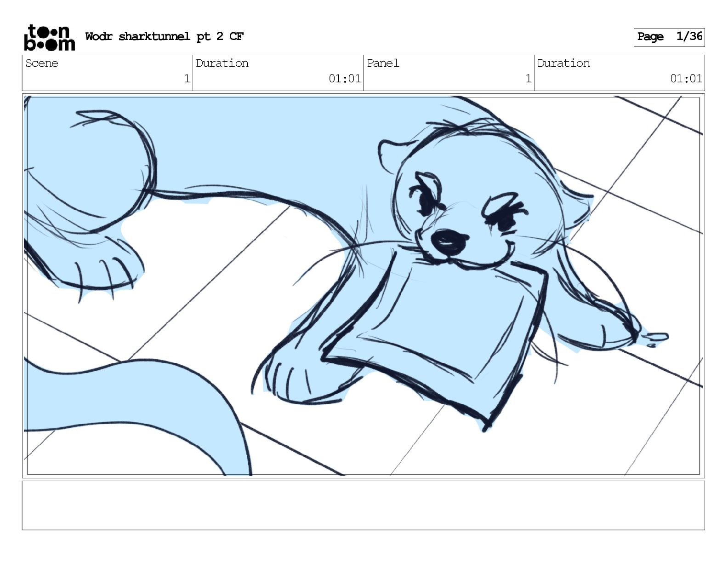
Task: Click the otter storyboard panel drawing
Action: pyautogui.click(x=363, y=286)
